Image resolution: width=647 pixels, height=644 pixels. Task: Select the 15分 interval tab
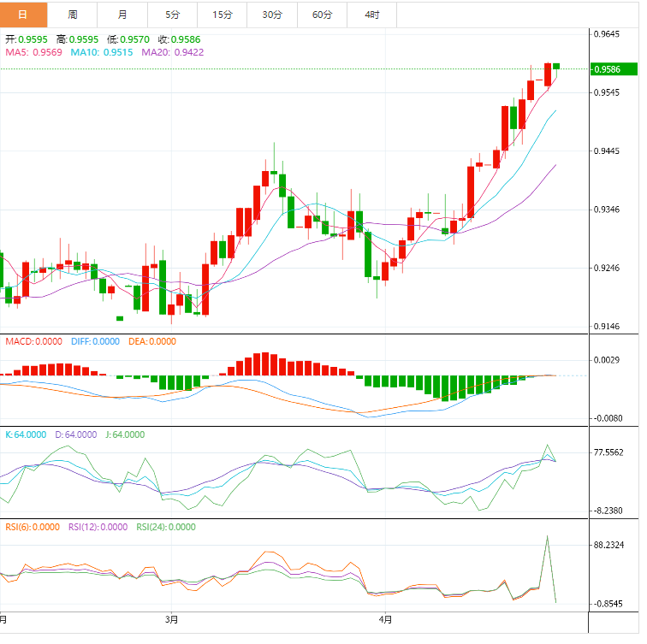coord(223,15)
